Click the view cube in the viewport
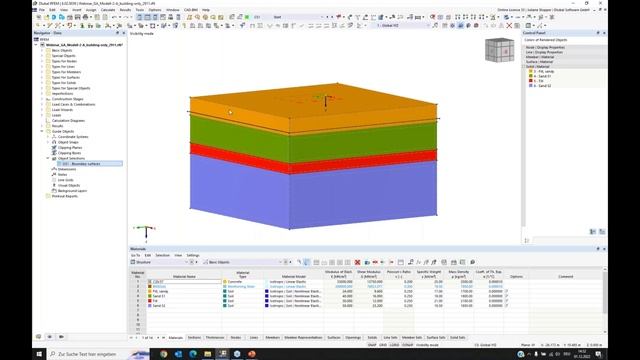640x360 pixels. point(500,50)
